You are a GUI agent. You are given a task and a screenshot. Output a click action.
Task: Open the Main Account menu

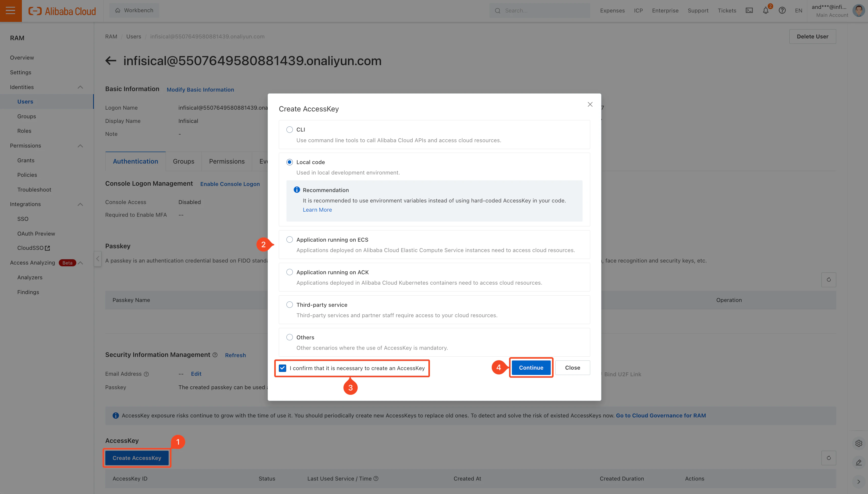click(832, 15)
